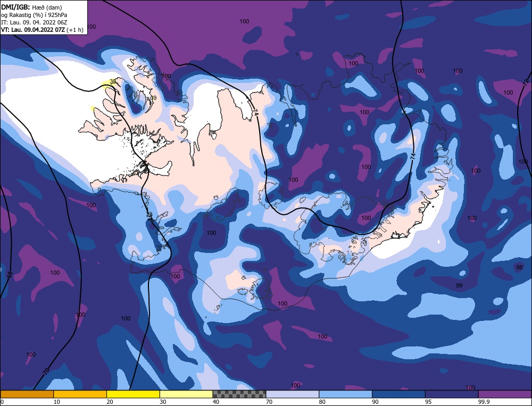
Task: Click the '39' value near the Westfjords
Action: tap(153, 98)
